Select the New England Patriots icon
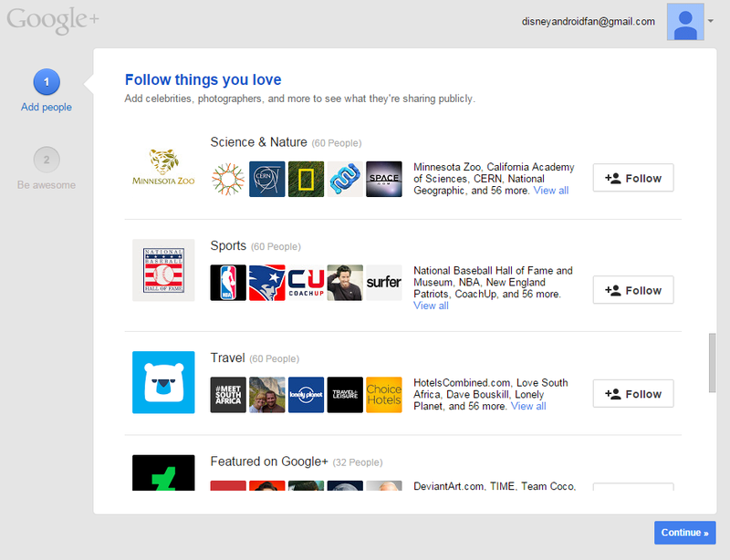730x560 pixels. coord(266,283)
